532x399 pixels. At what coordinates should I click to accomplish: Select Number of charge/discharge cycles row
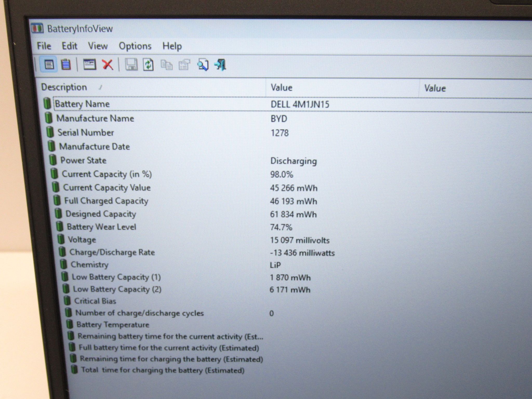click(x=298, y=313)
